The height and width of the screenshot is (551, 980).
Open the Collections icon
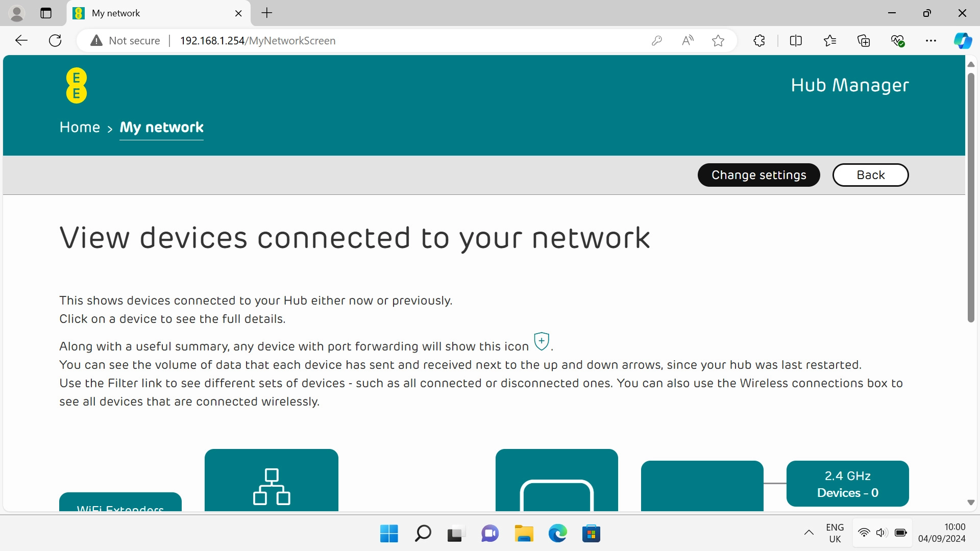click(864, 40)
